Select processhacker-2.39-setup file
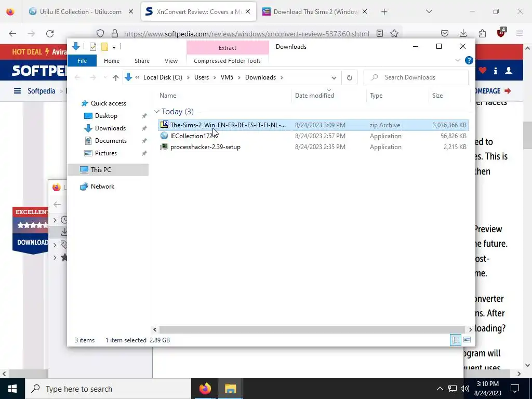 [313, 147]
